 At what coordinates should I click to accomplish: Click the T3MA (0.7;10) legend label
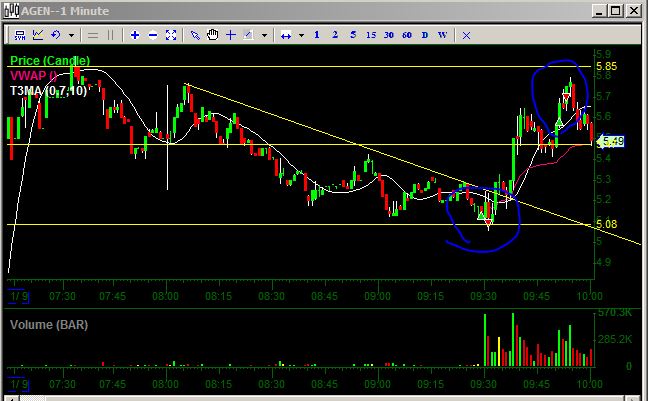pos(48,91)
